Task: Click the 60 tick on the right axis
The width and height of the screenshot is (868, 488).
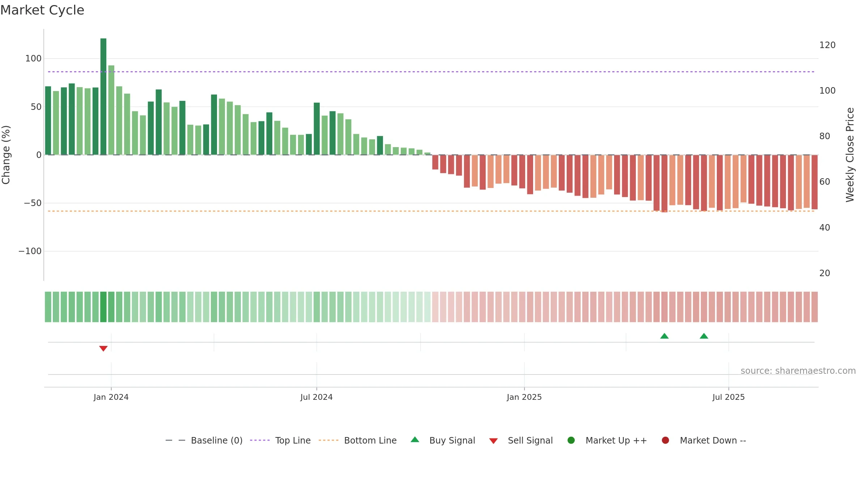Action: pyautogui.click(x=825, y=182)
